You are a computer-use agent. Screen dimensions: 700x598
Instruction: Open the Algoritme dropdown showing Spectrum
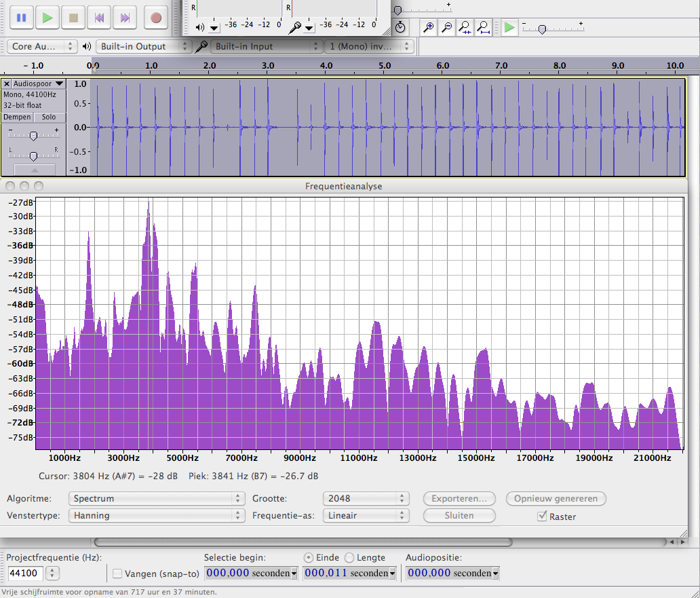click(156, 498)
